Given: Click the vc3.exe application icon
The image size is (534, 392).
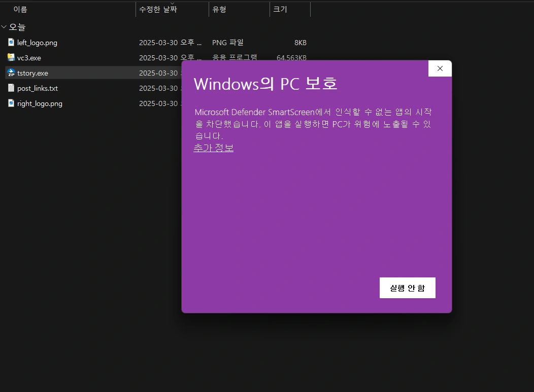Looking at the screenshot, I should pos(11,57).
